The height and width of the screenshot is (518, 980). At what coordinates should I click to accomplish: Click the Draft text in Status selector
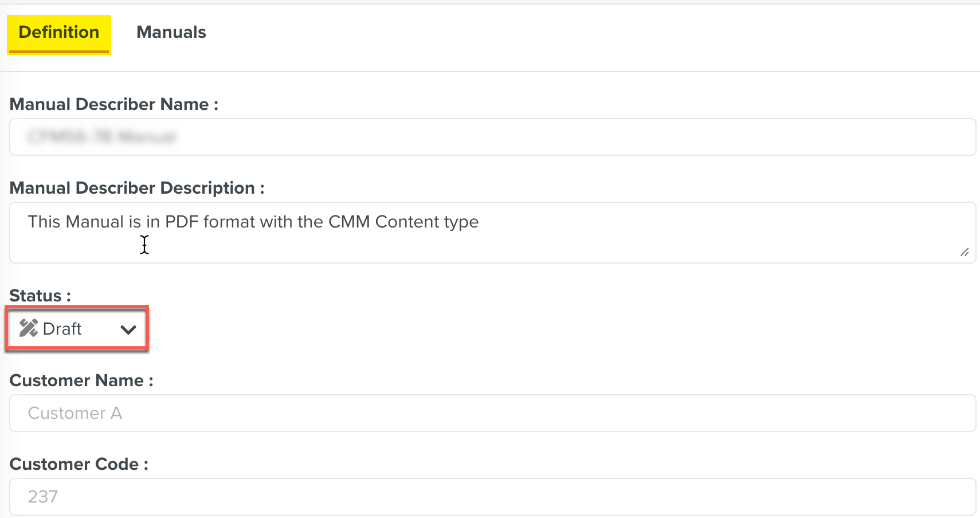(62, 329)
